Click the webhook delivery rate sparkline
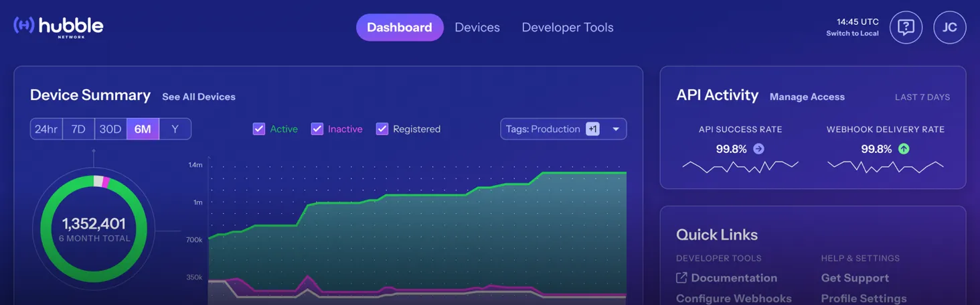 (886, 166)
